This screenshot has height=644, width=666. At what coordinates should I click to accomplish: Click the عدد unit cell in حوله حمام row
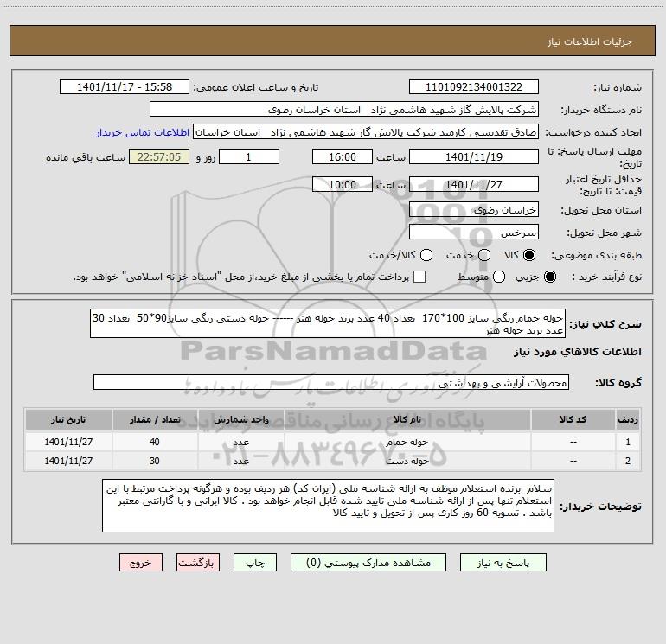point(240,442)
